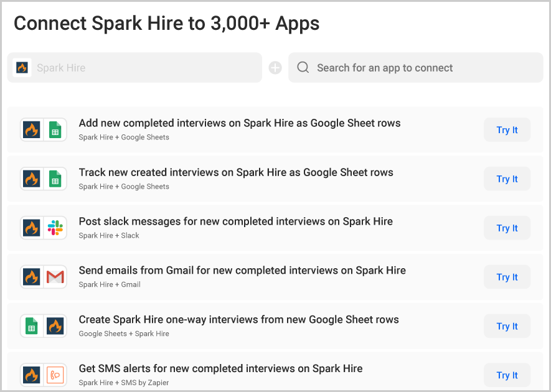Click the Slack logo icon
This screenshot has width=551, height=392.
tap(55, 228)
